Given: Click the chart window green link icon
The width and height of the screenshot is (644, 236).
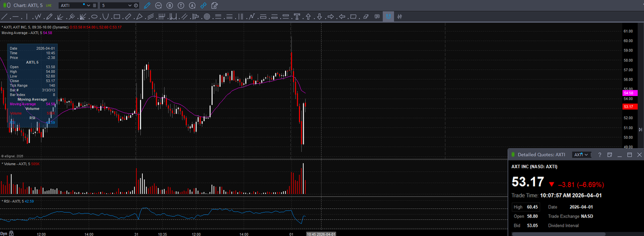Looking at the screenshot, I should point(4,5).
